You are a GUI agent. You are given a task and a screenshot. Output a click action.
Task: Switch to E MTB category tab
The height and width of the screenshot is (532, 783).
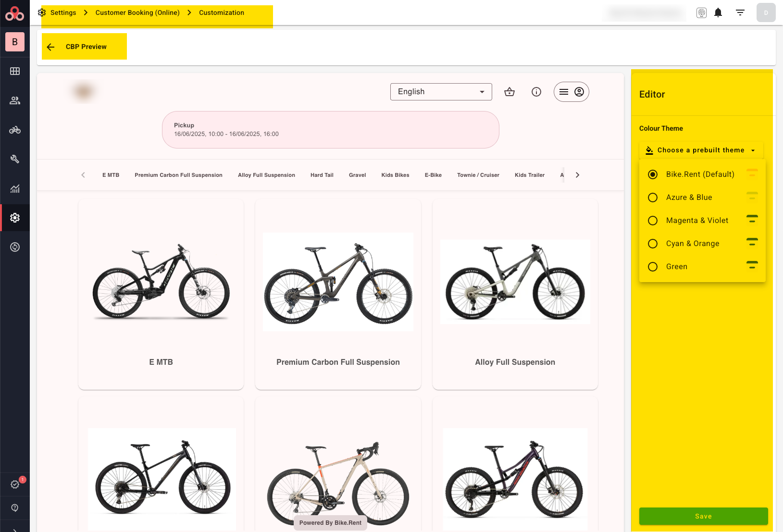point(111,175)
